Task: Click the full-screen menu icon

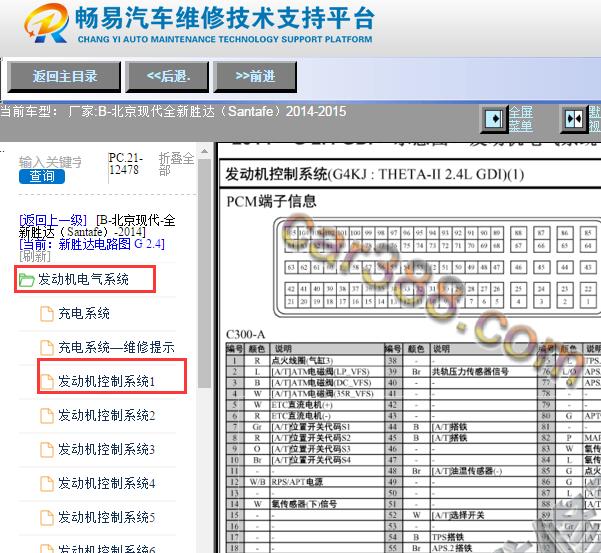Action: tap(494, 119)
